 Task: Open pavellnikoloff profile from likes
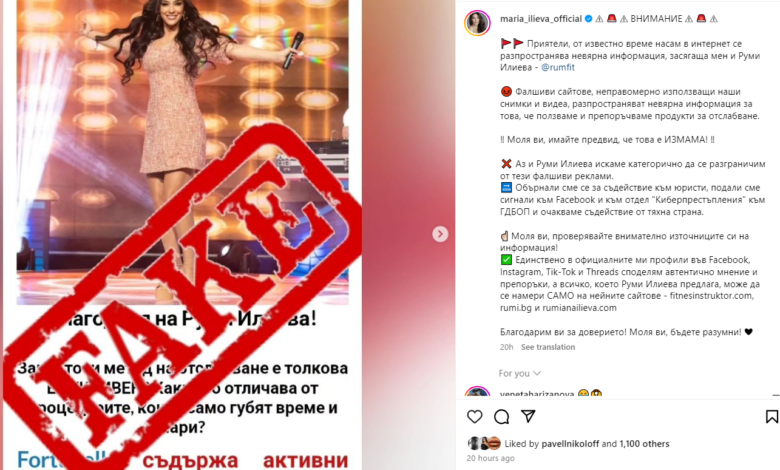[570, 444]
